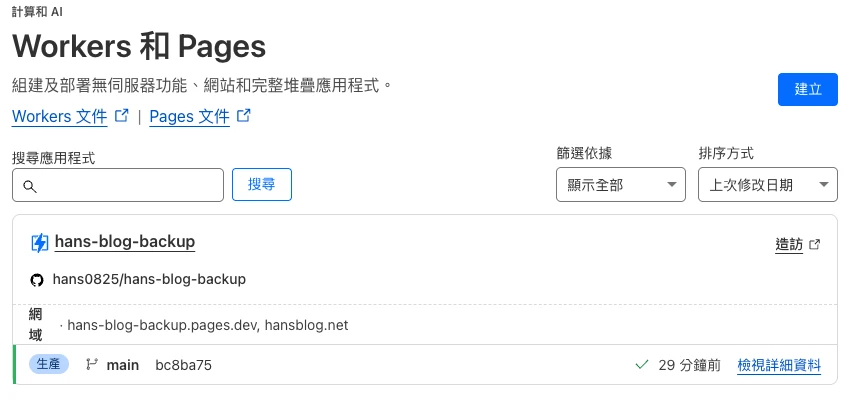This screenshot has height=404, width=850.
Task: Click the GitHub logo icon
Action: point(36,280)
